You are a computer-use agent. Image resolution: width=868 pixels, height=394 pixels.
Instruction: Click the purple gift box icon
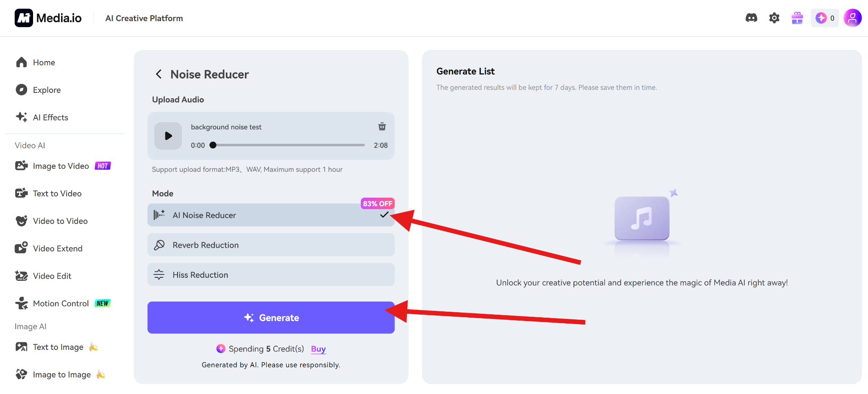pyautogui.click(x=797, y=18)
